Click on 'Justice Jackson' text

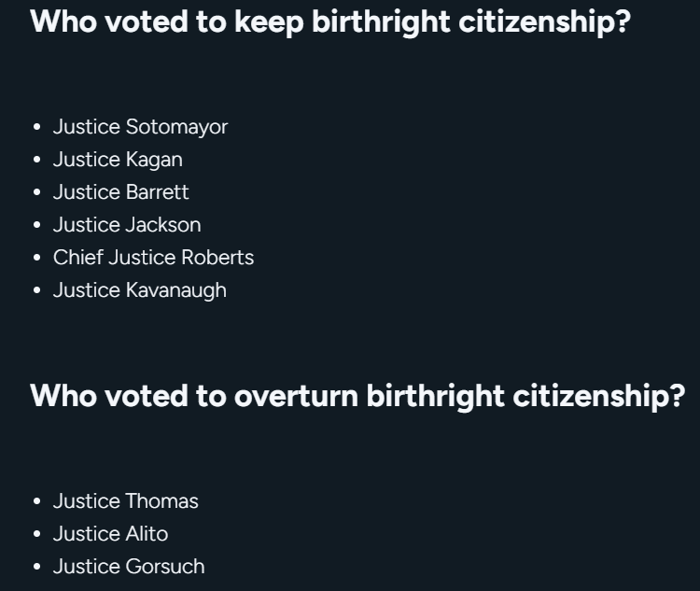pyautogui.click(x=127, y=225)
